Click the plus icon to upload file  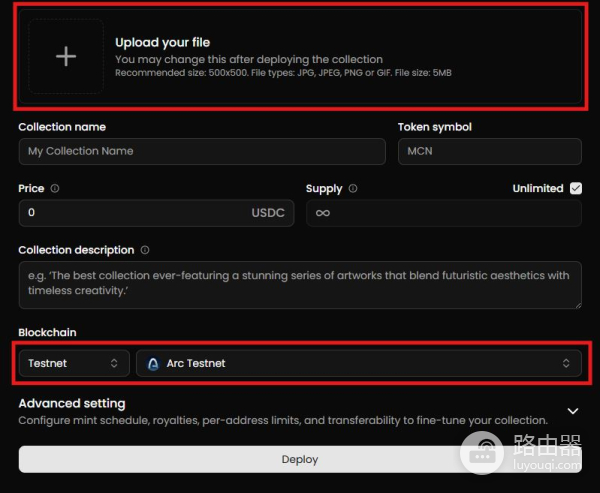[x=65, y=57]
